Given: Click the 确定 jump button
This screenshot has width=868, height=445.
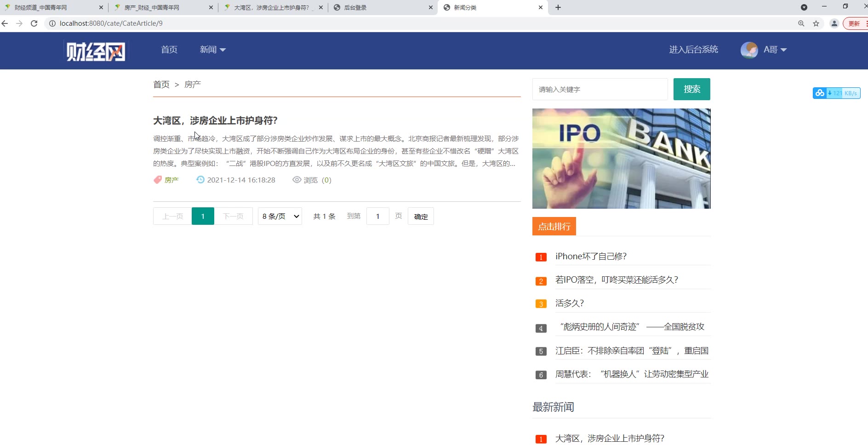Looking at the screenshot, I should (421, 216).
